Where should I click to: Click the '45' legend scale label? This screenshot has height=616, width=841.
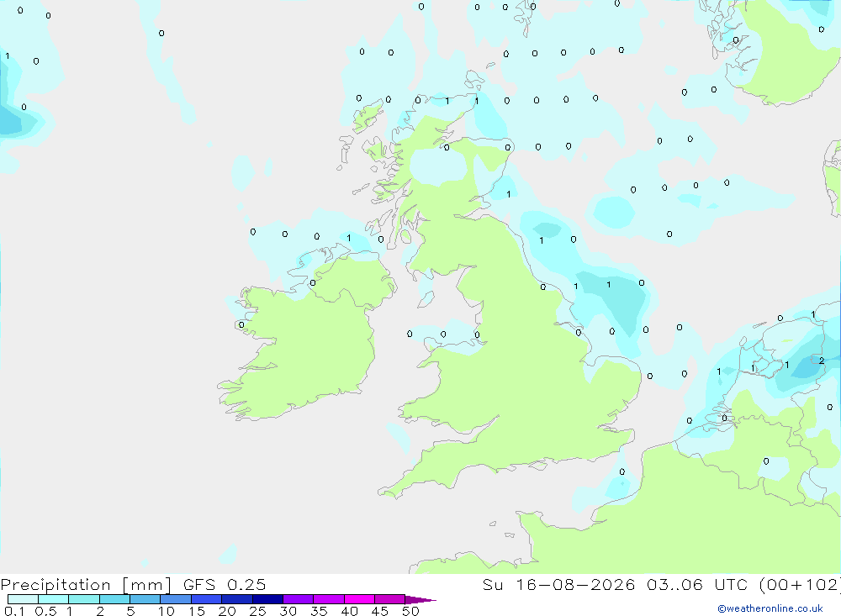[x=380, y=611]
